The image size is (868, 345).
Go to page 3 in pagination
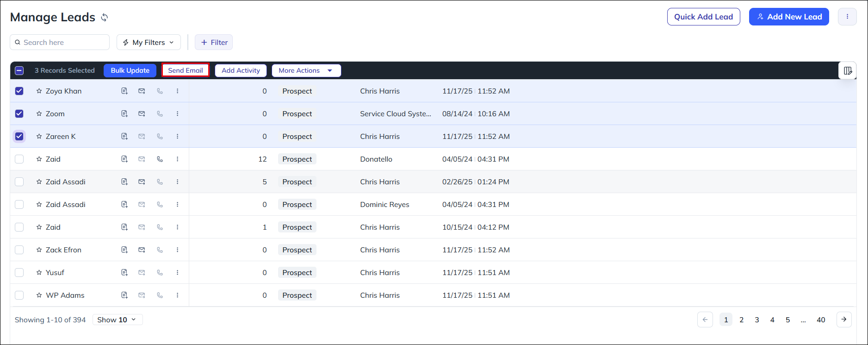pyautogui.click(x=757, y=320)
